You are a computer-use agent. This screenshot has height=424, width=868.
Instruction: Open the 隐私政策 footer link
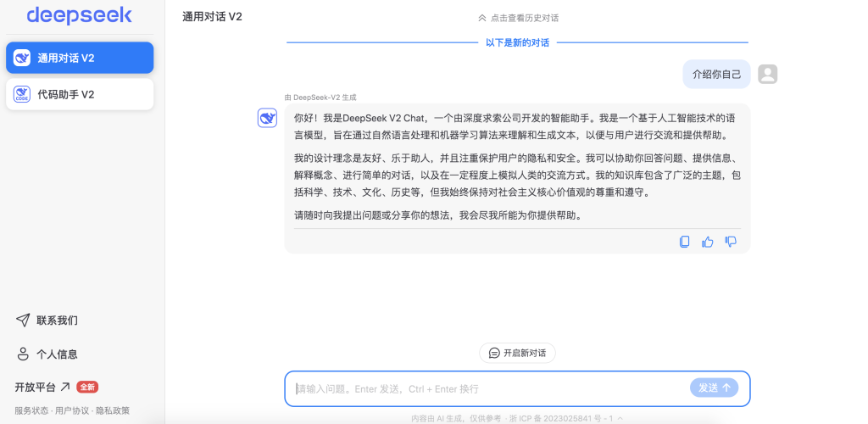pyautogui.click(x=113, y=410)
